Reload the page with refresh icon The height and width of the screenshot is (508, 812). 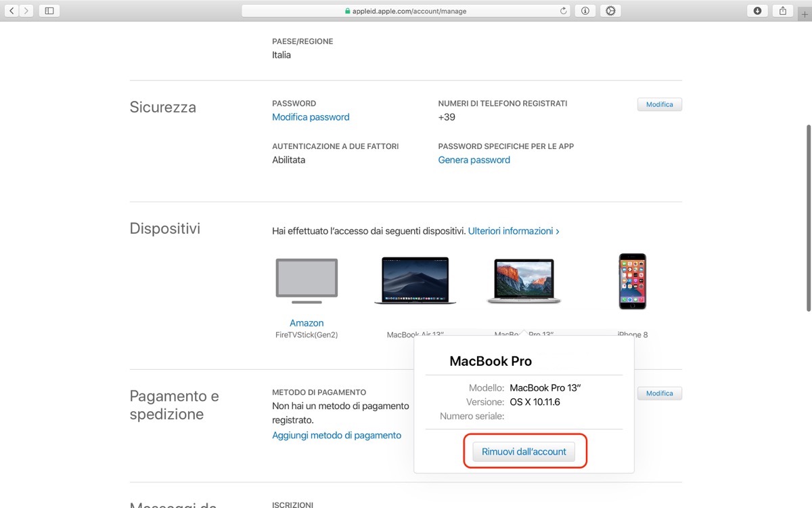click(x=564, y=11)
